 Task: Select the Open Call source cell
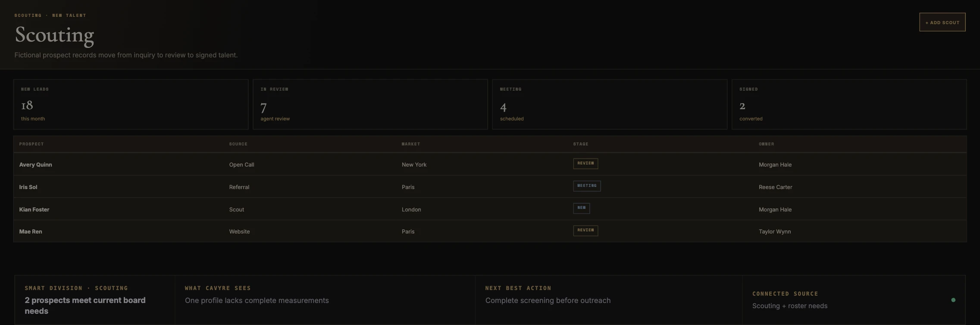pyautogui.click(x=241, y=164)
